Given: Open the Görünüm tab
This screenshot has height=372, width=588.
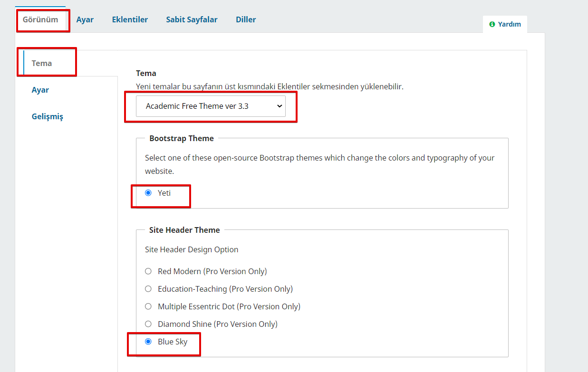Looking at the screenshot, I should (x=40, y=19).
